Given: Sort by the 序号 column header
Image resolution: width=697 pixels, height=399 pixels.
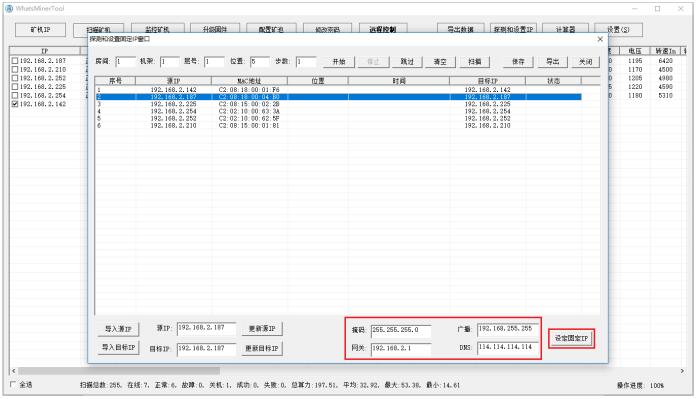Looking at the screenshot, I should coord(116,81).
